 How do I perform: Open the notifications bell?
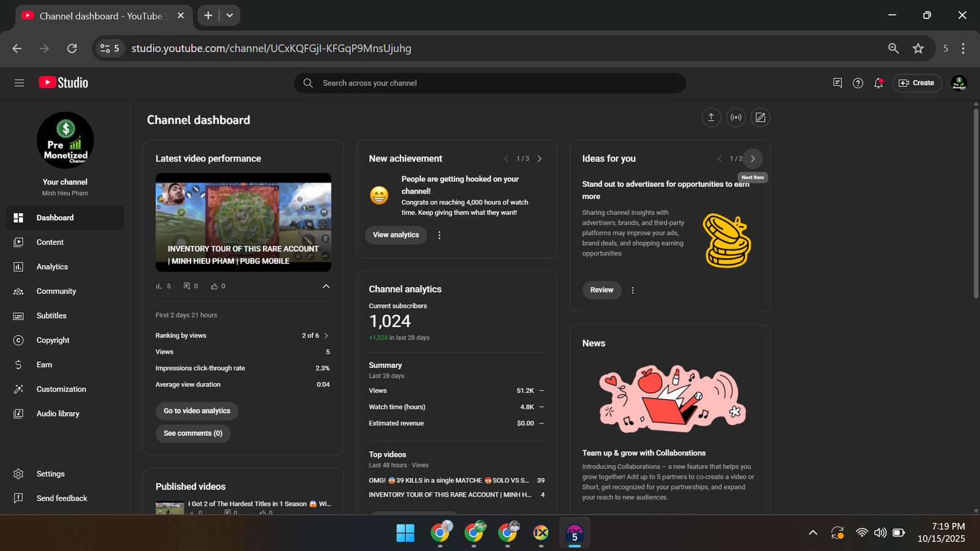click(878, 83)
